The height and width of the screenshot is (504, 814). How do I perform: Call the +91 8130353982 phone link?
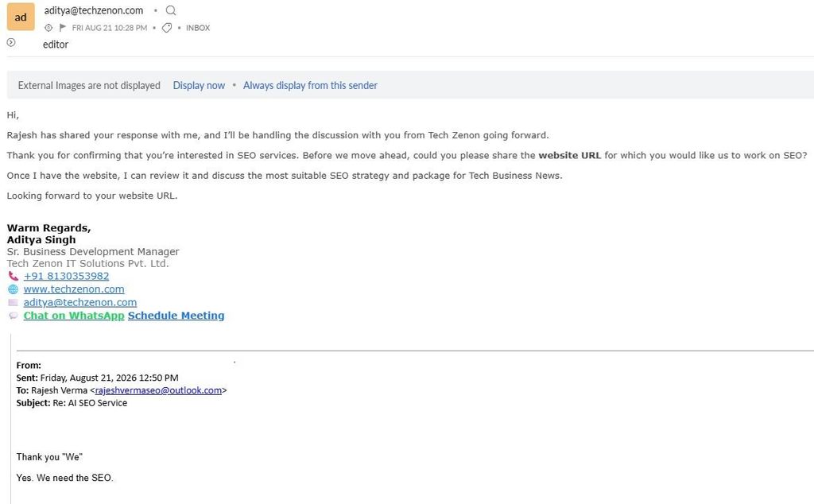coord(67,276)
